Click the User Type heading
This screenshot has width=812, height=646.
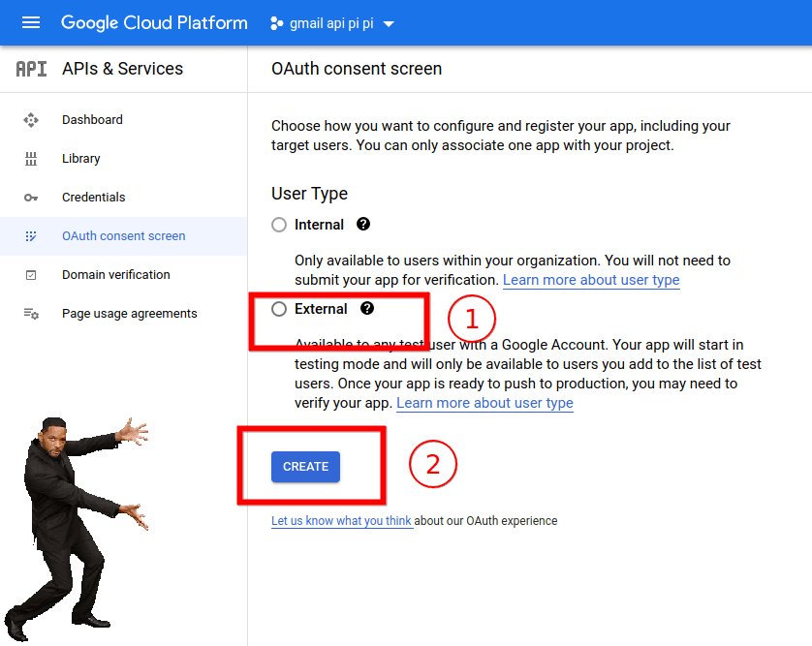click(x=310, y=194)
